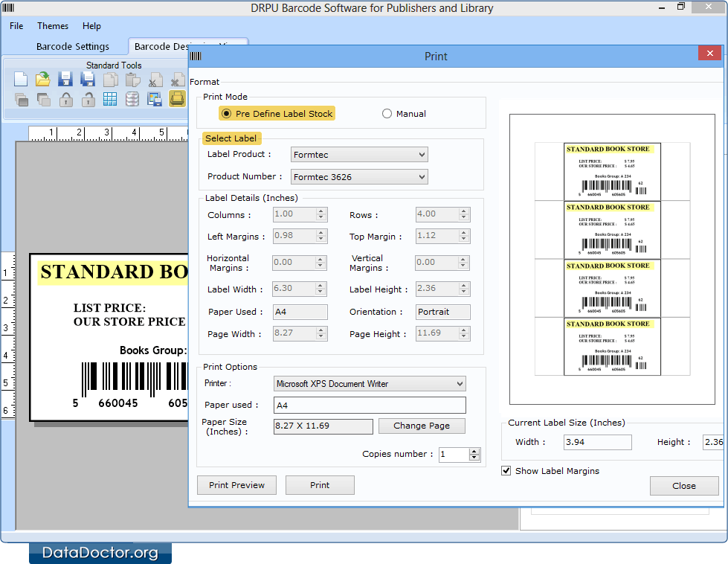Screen dimensions: 728x564
Task: Click the database cylinder icon
Action: pyautogui.click(x=132, y=99)
